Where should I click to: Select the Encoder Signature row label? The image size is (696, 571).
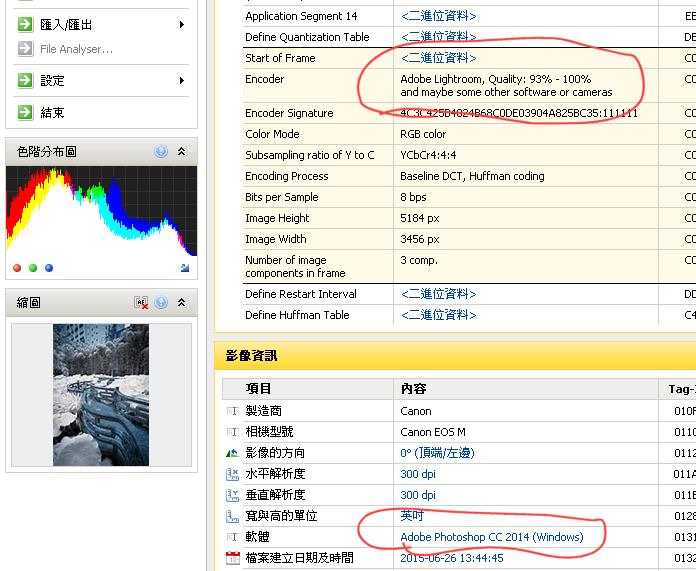click(x=289, y=113)
